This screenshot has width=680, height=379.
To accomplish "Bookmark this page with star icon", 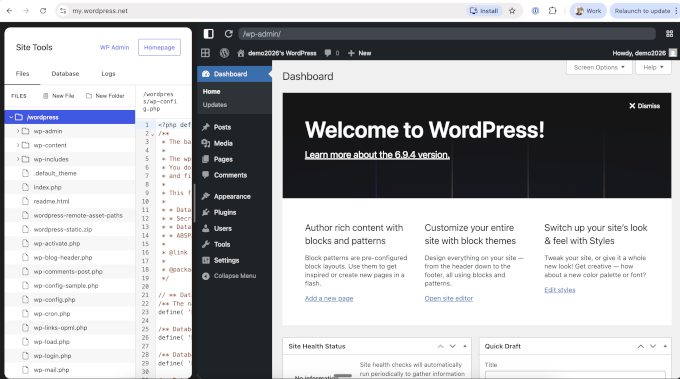I will point(512,11).
